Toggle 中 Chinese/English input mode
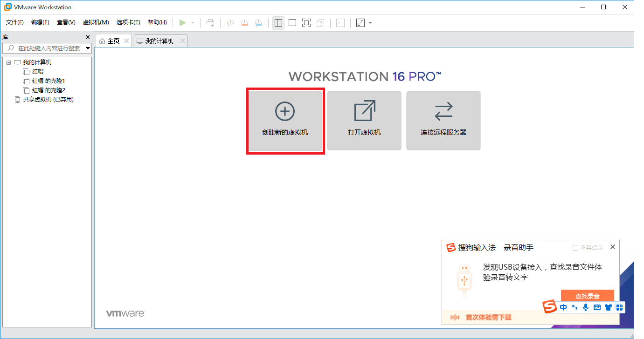644x339 pixels. click(x=564, y=307)
